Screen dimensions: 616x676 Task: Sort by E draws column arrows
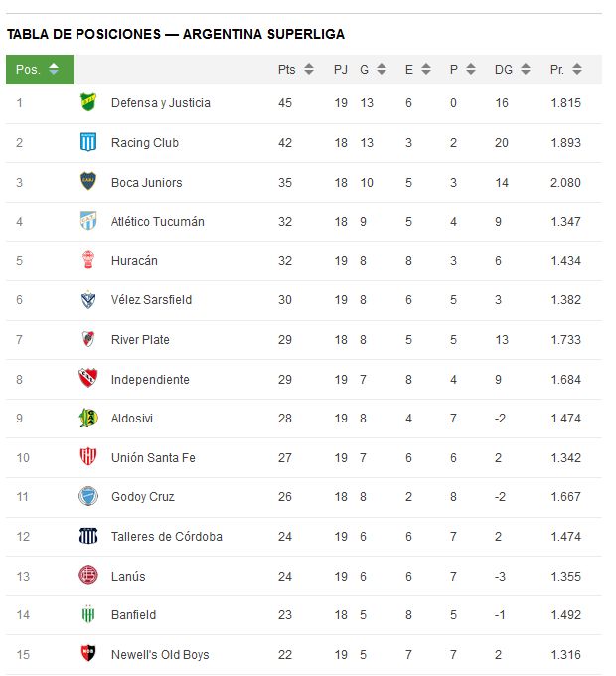click(x=426, y=69)
